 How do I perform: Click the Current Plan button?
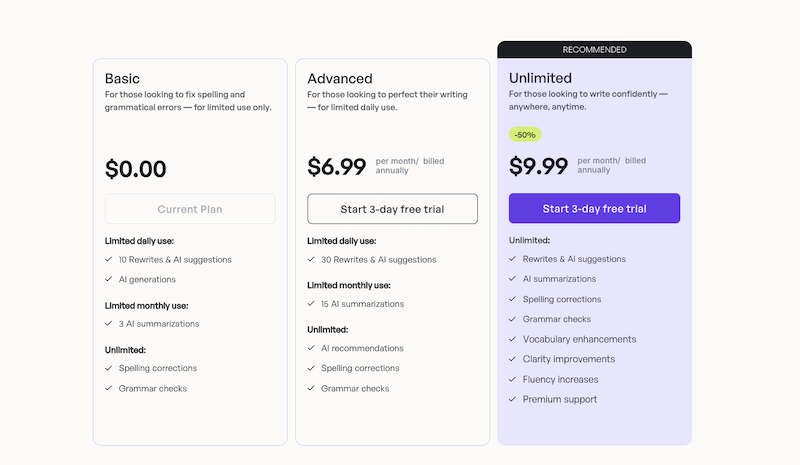tap(190, 209)
